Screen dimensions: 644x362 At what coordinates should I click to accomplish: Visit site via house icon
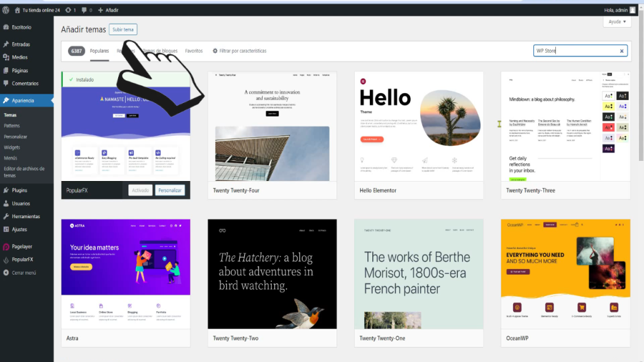[17, 10]
